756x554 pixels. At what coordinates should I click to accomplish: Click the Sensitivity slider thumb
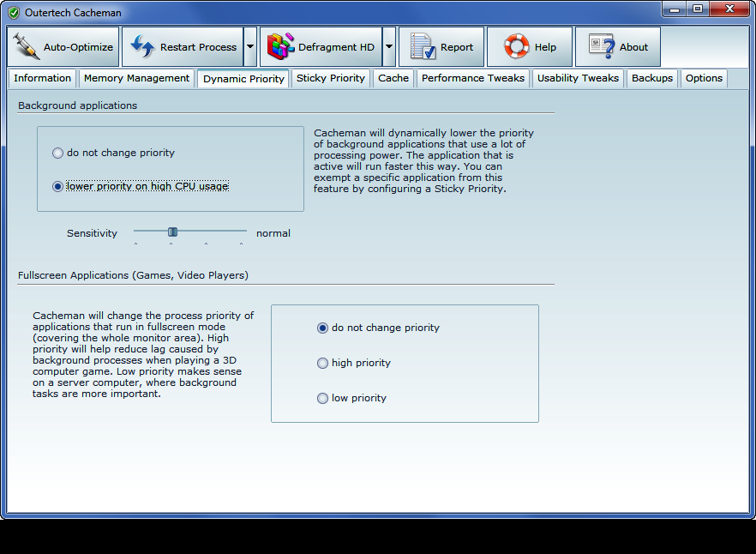172,232
